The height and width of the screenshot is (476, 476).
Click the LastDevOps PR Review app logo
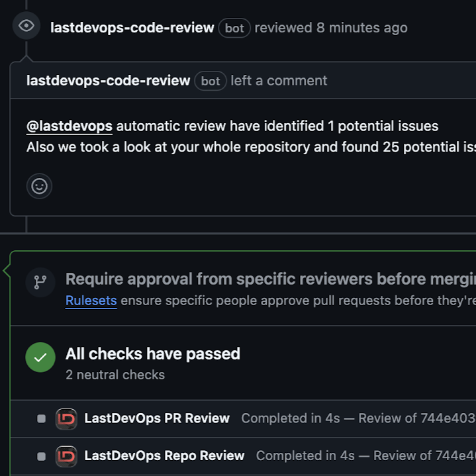tap(66, 419)
